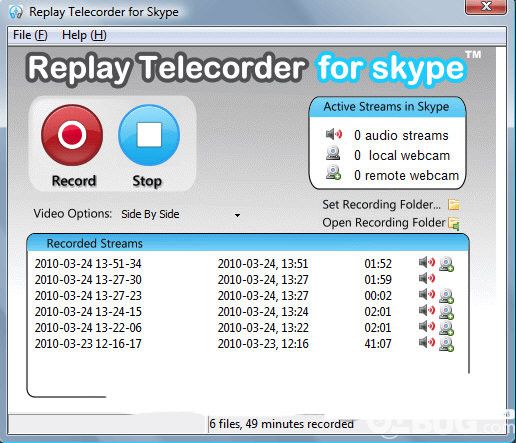This screenshot has width=516, height=443.
Task: Select recording 2010-03-24 13-24-15
Action: click(88, 312)
